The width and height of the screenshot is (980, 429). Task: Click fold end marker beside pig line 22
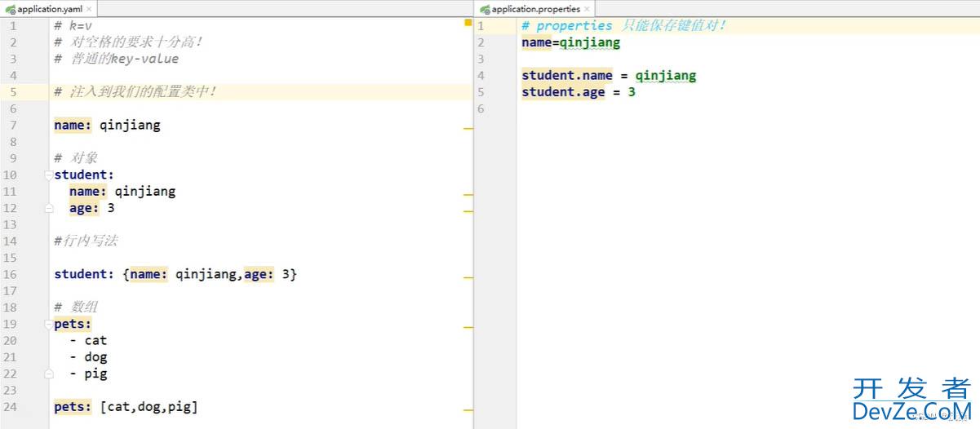tap(49, 374)
